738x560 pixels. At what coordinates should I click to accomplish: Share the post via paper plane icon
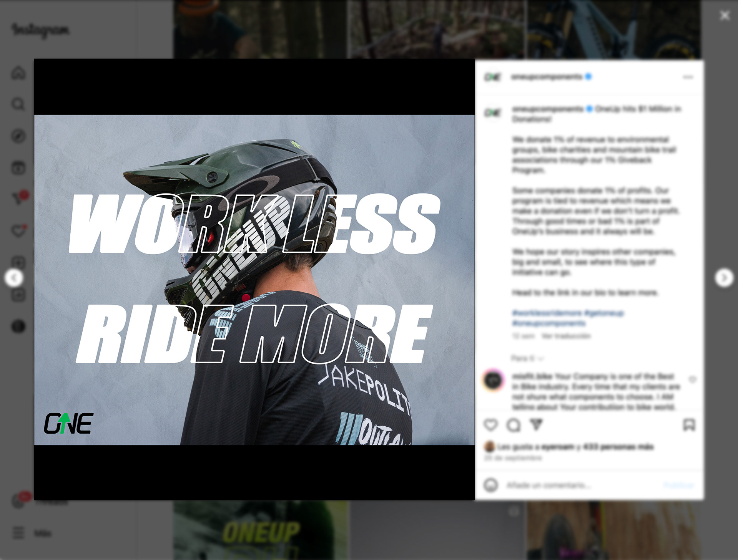point(536,424)
